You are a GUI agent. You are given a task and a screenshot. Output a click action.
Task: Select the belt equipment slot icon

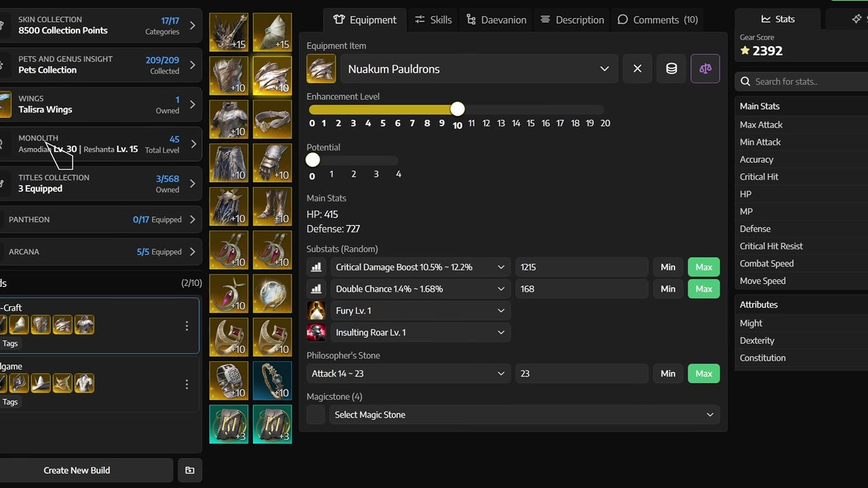272,119
